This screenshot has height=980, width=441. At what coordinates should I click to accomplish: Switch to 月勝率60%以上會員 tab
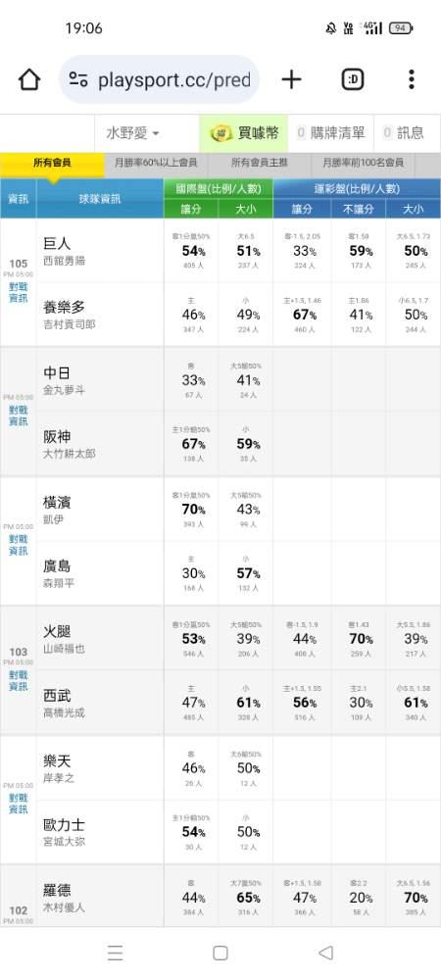[156, 163]
